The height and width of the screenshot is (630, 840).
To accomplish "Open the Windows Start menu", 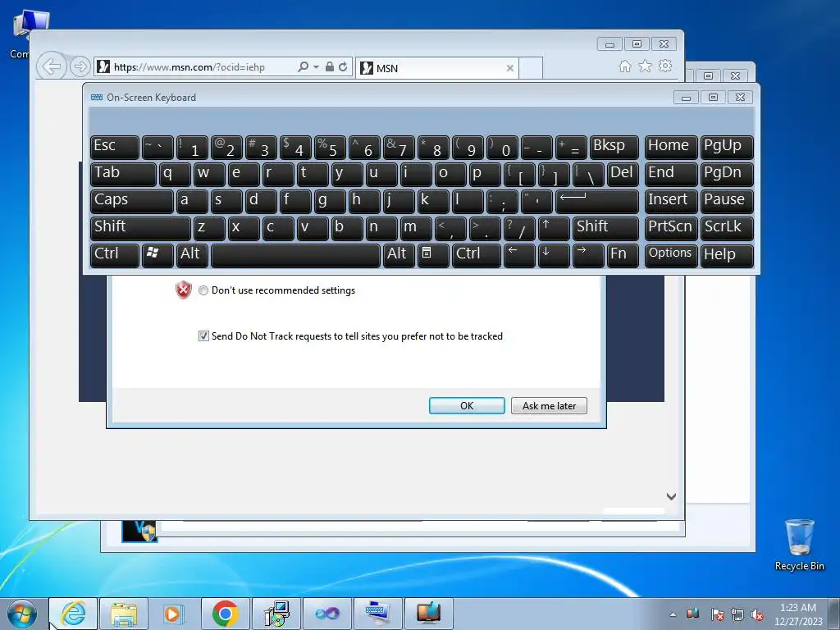I will [22, 614].
